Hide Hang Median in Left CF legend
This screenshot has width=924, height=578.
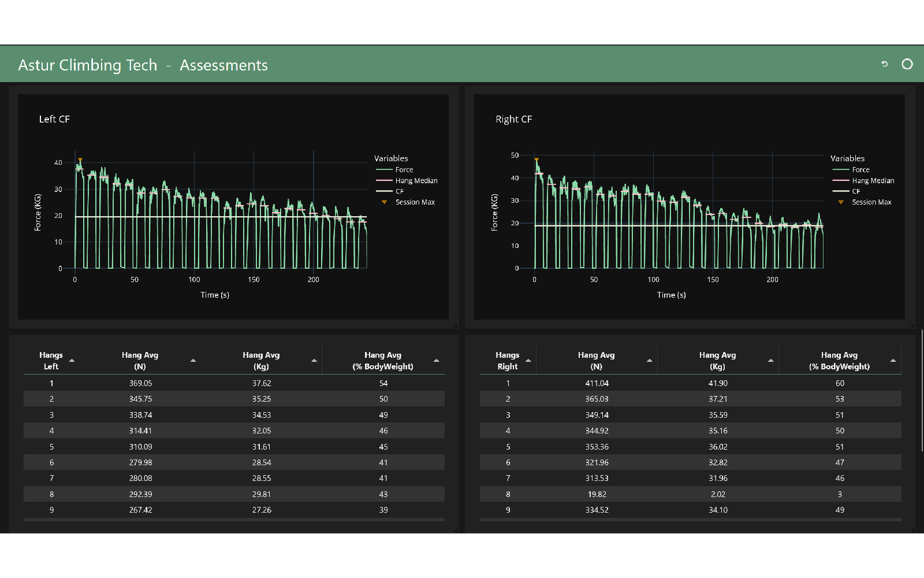tap(416, 181)
